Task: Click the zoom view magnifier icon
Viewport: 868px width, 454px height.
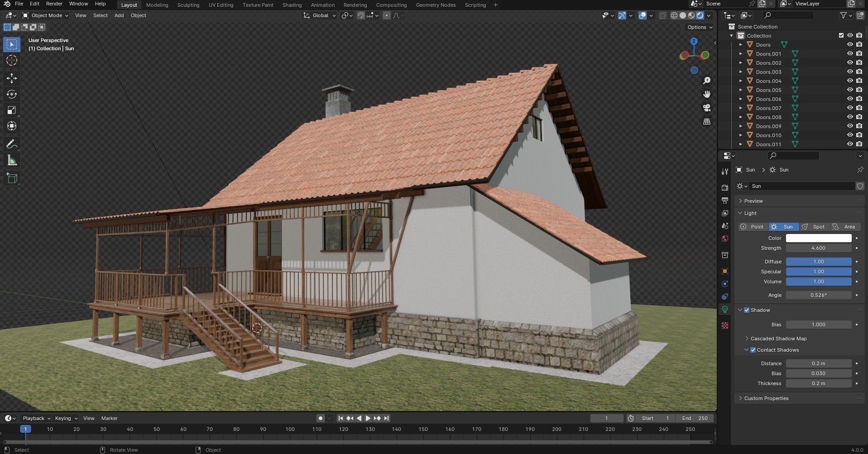Action: pyautogui.click(x=707, y=81)
